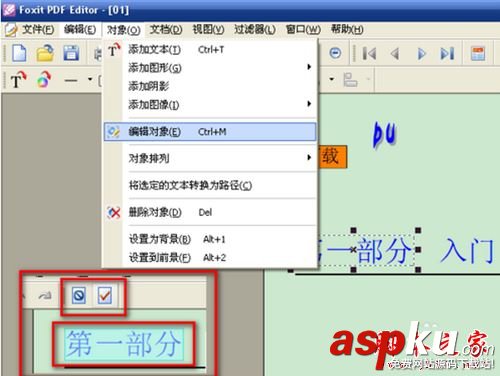Viewport: 500px width, 376px height.
Task: Go to first page arrow
Action: 369,53
